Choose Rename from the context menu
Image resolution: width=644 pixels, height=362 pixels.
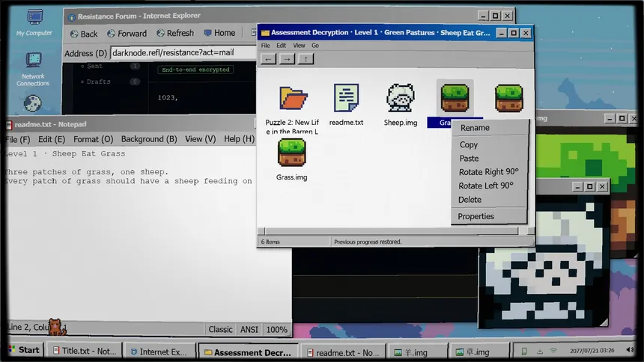tap(475, 128)
